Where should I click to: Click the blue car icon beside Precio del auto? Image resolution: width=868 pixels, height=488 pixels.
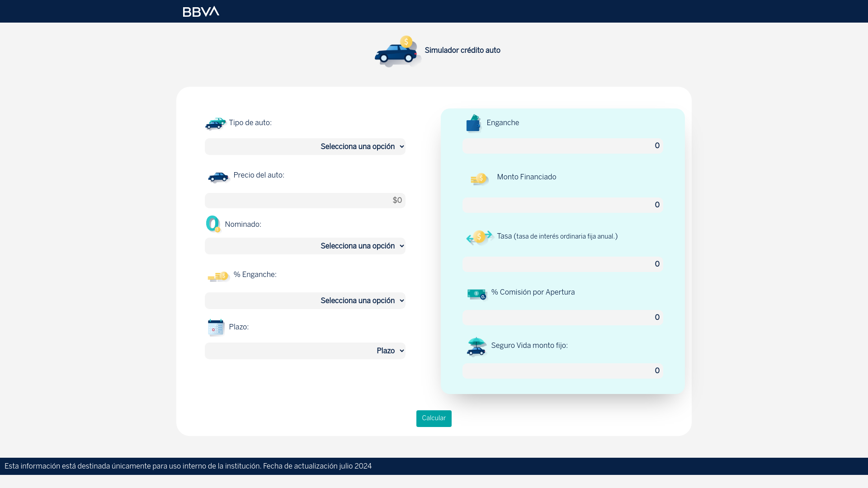[x=219, y=177]
